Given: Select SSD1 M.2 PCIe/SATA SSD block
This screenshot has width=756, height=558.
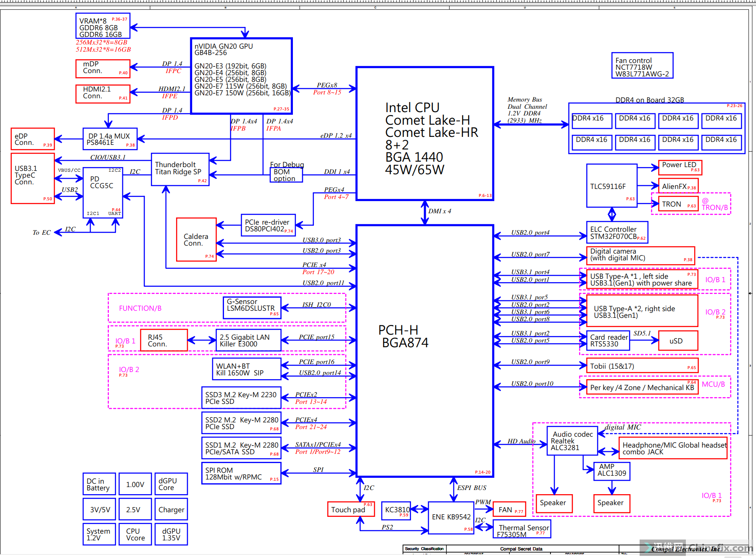Looking at the screenshot, I should tap(241, 448).
